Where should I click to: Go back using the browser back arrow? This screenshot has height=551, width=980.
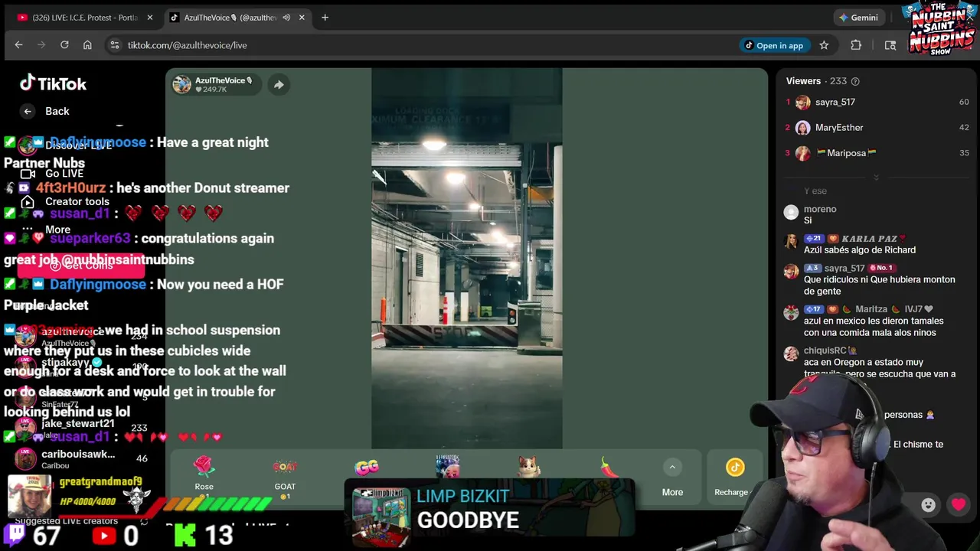(18, 45)
